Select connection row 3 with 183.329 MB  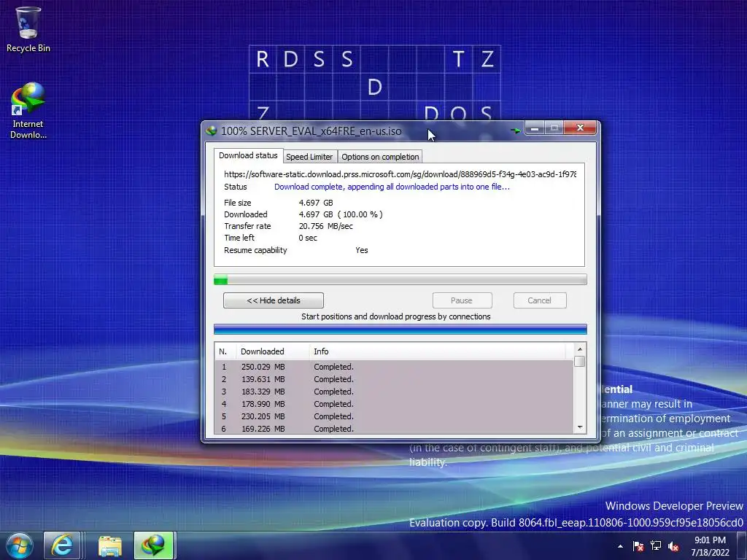pyautogui.click(x=395, y=392)
